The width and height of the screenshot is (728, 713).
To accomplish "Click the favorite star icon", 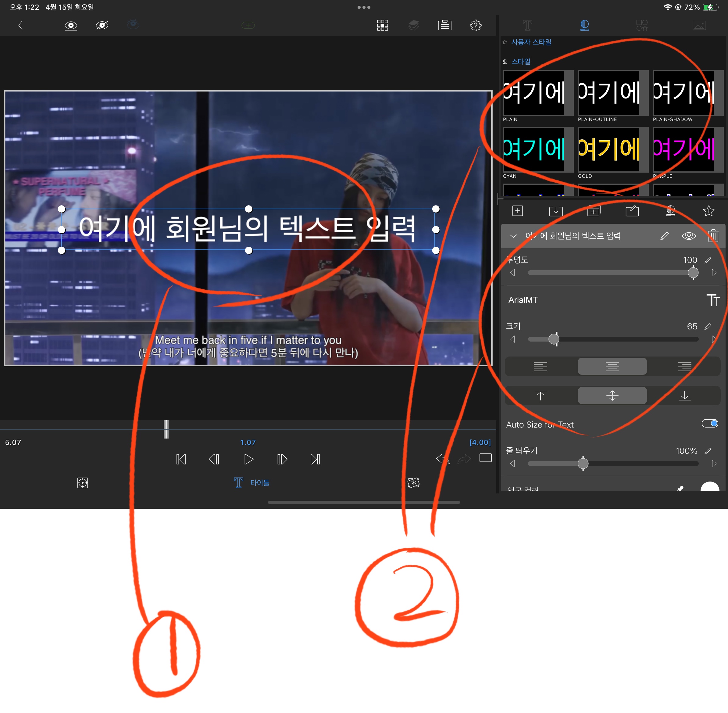I will click(x=708, y=211).
